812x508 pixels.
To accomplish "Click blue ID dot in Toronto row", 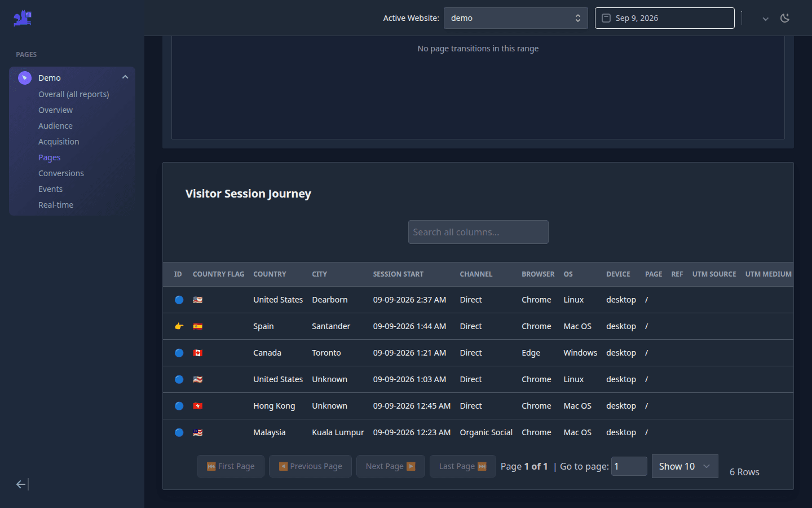I will [179, 353].
